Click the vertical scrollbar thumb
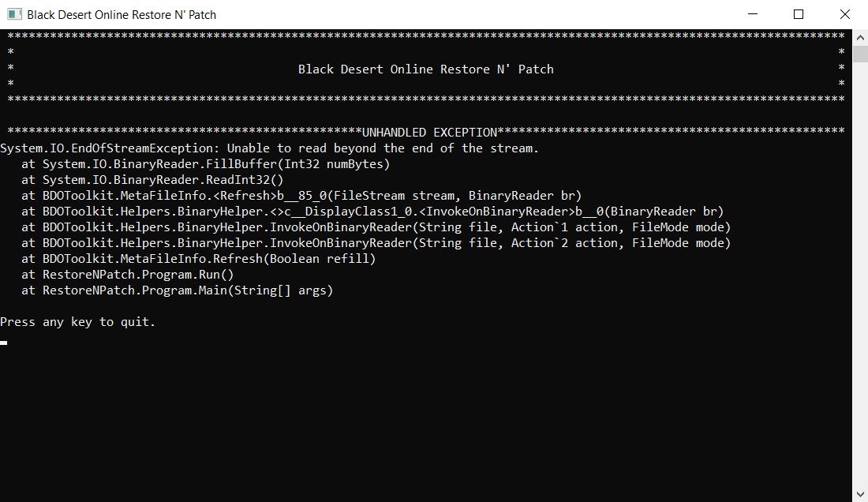 pyautogui.click(x=859, y=55)
